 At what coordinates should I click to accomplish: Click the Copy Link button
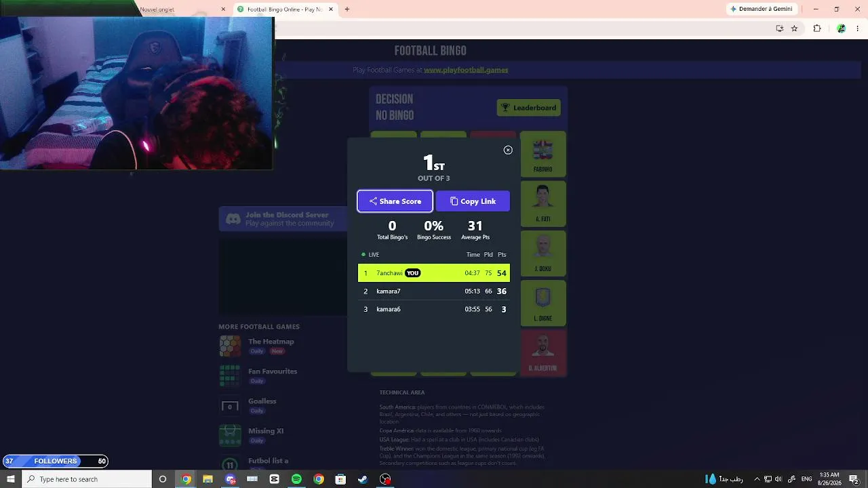pos(473,201)
